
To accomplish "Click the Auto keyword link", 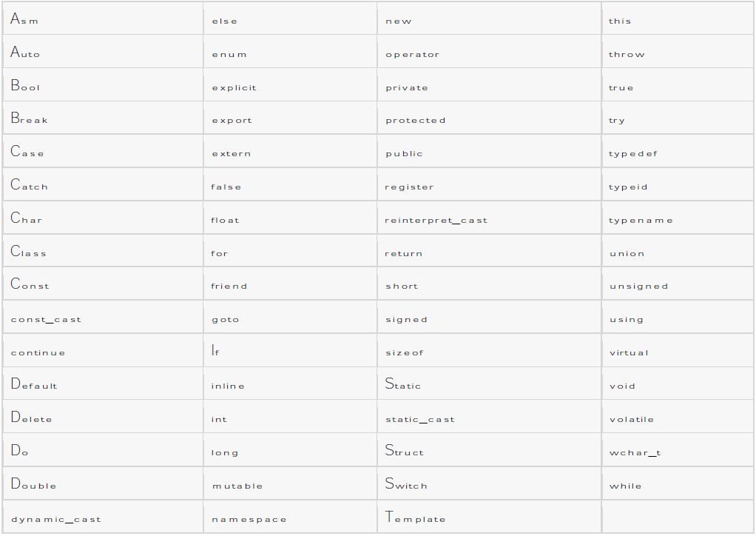I will [x=25, y=53].
